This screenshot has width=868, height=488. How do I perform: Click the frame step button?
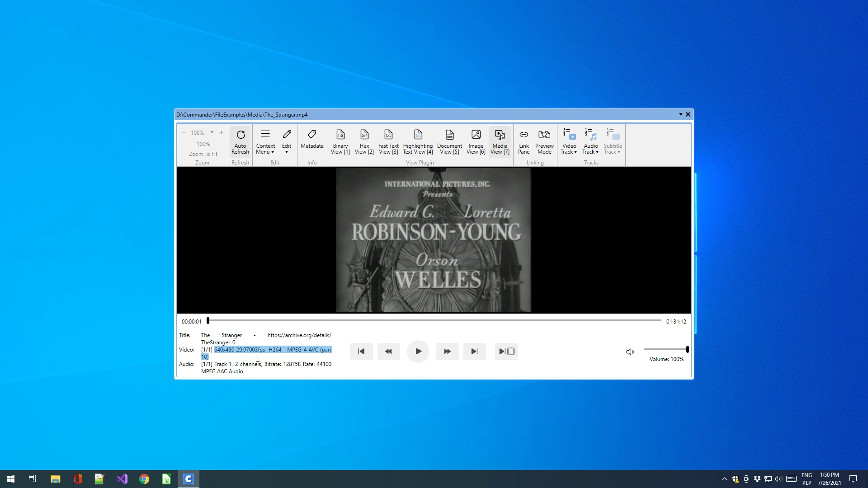506,352
